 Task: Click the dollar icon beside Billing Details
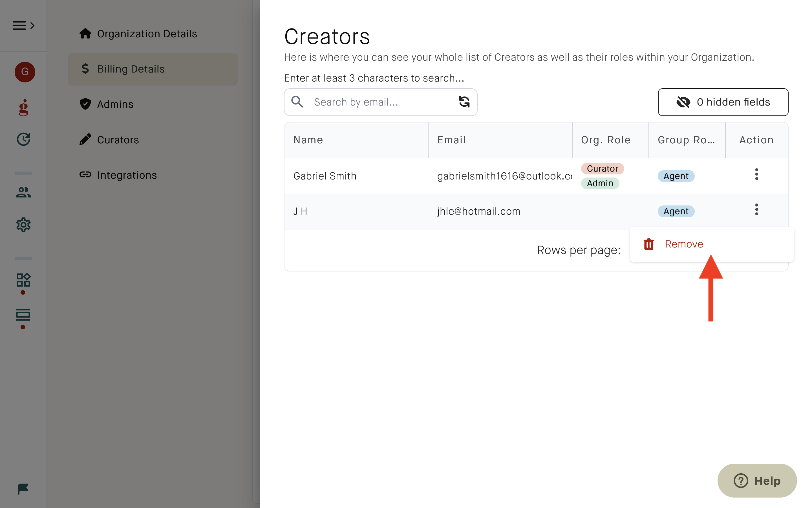pyautogui.click(x=85, y=69)
